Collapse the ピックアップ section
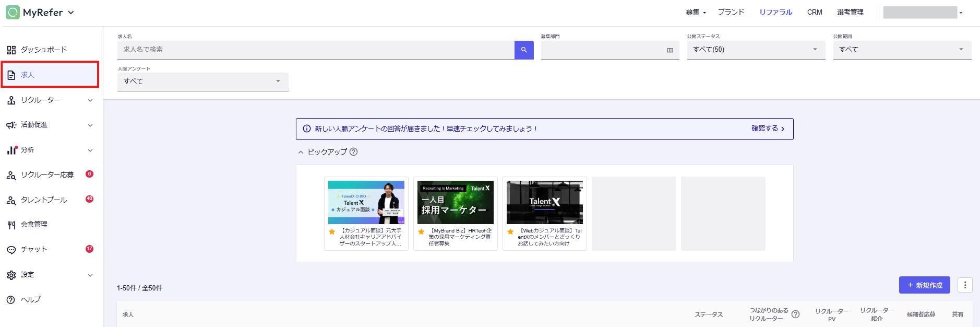The height and width of the screenshot is (327, 980). point(301,152)
